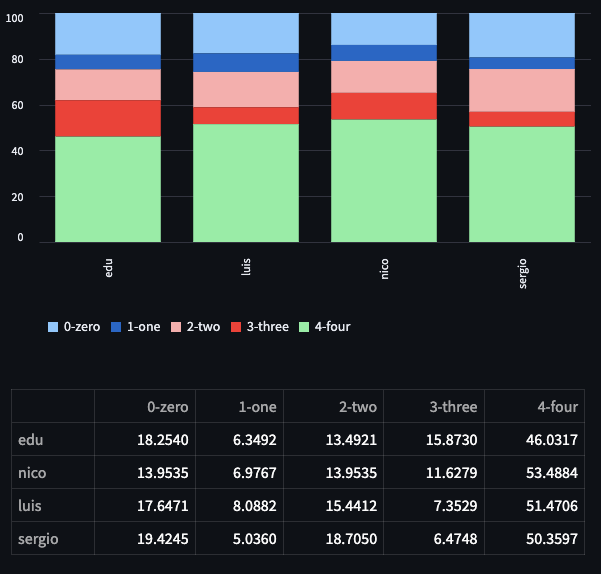Select cell with value 7.3529

(x=434, y=505)
